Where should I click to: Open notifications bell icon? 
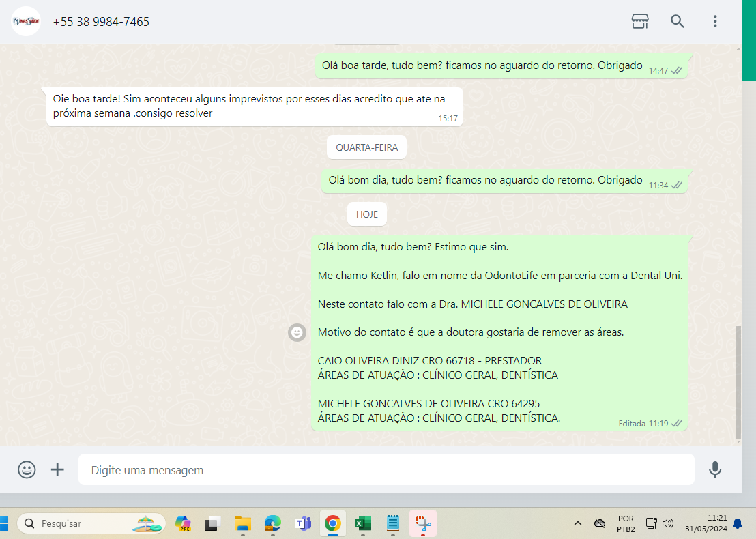738,523
